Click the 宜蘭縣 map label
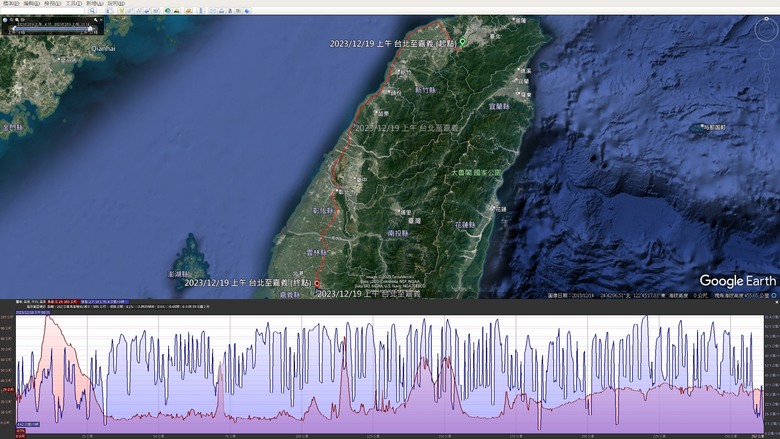The height and width of the screenshot is (439, 780). pyautogui.click(x=499, y=106)
